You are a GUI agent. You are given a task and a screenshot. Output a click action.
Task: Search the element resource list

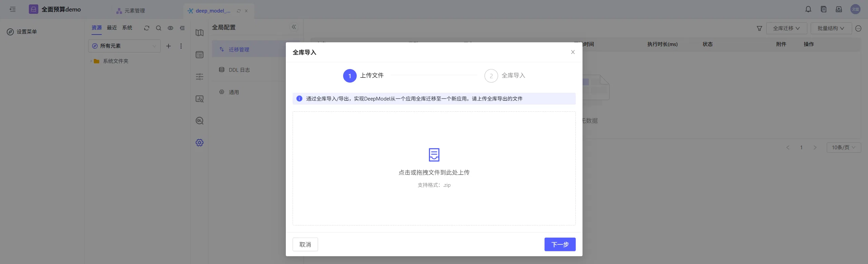158,28
